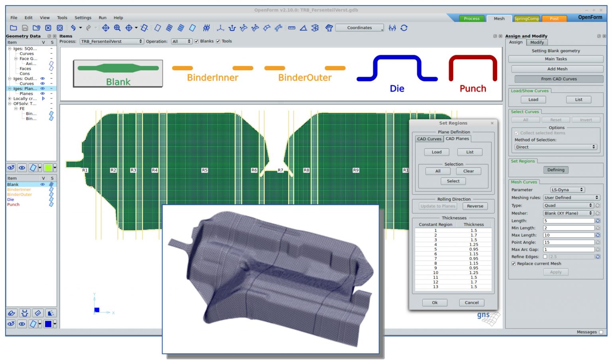
Task: Click the Undo arrow icon
Action: pos(74,28)
